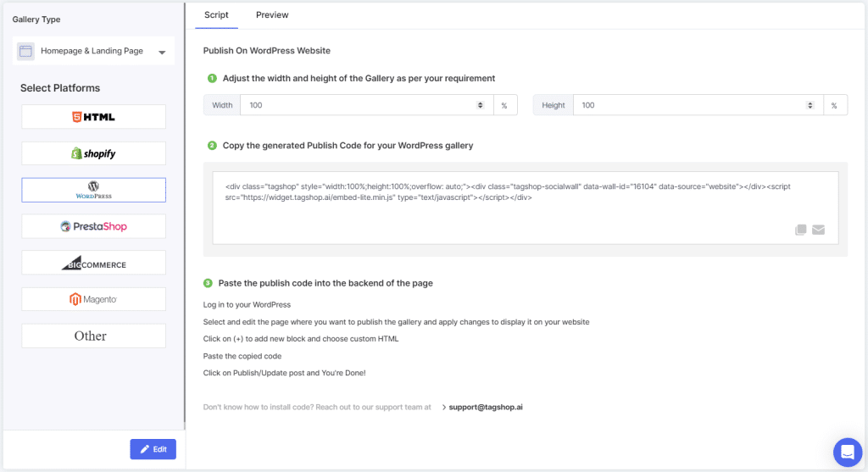Click the Width stepper arrows
This screenshot has height=472, width=868.
click(481, 105)
